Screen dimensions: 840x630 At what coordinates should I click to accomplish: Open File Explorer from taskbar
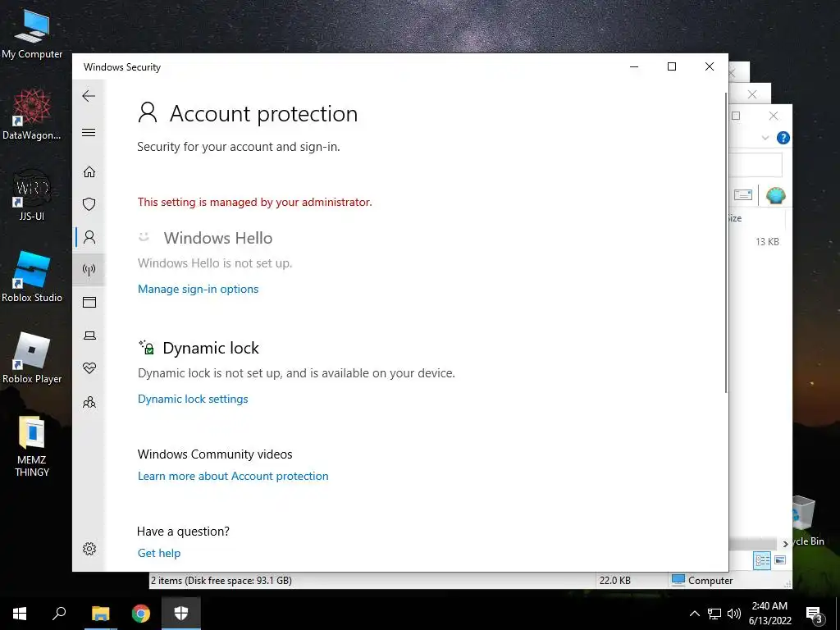click(100, 614)
